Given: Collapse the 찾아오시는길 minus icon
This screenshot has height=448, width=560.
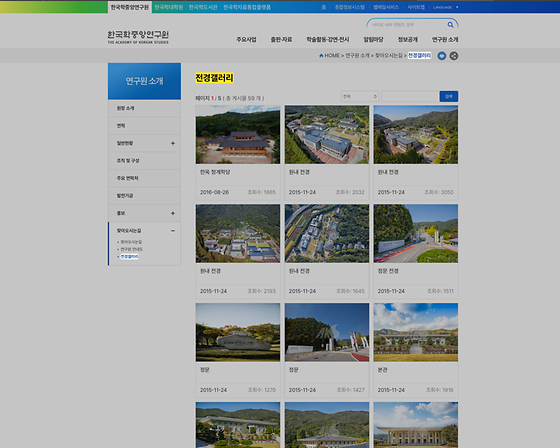Looking at the screenshot, I should (173, 231).
